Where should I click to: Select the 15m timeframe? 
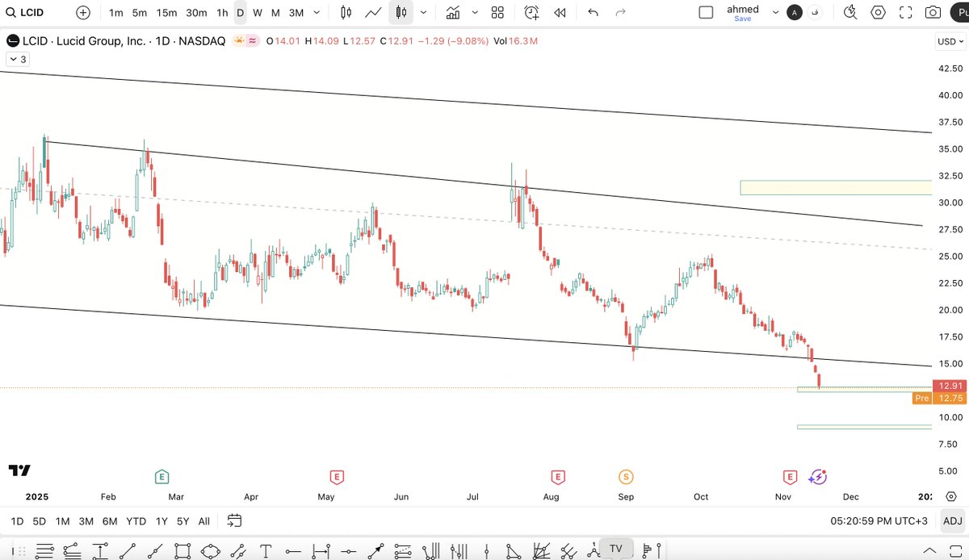pyautogui.click(x=166, y=12)
